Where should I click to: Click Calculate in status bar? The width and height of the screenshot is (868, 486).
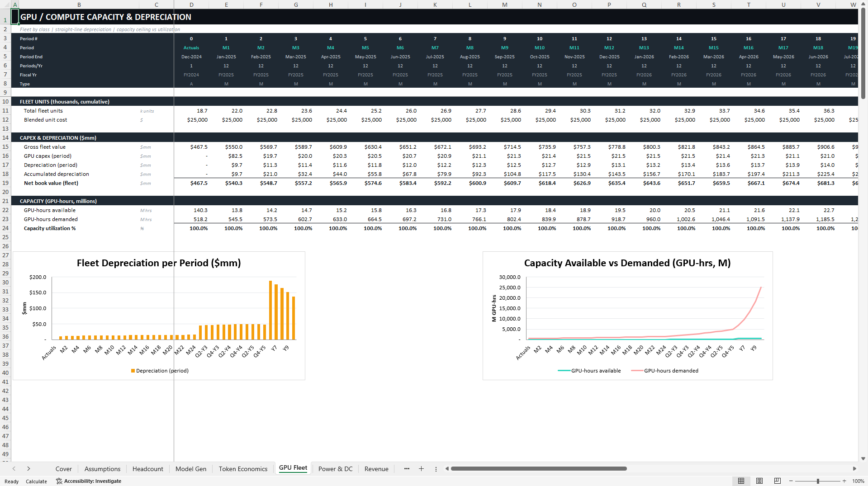click(36, 481)
